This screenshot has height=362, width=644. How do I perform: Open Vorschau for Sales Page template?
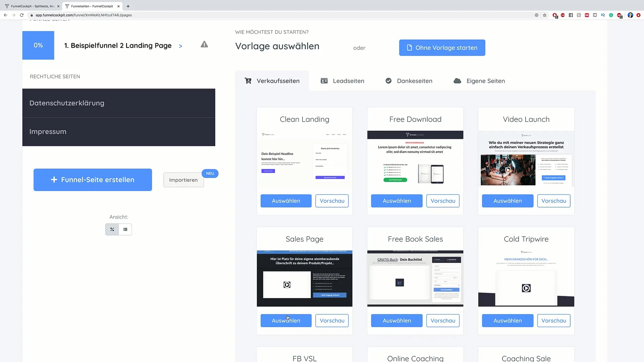click(x=332, y=320)
